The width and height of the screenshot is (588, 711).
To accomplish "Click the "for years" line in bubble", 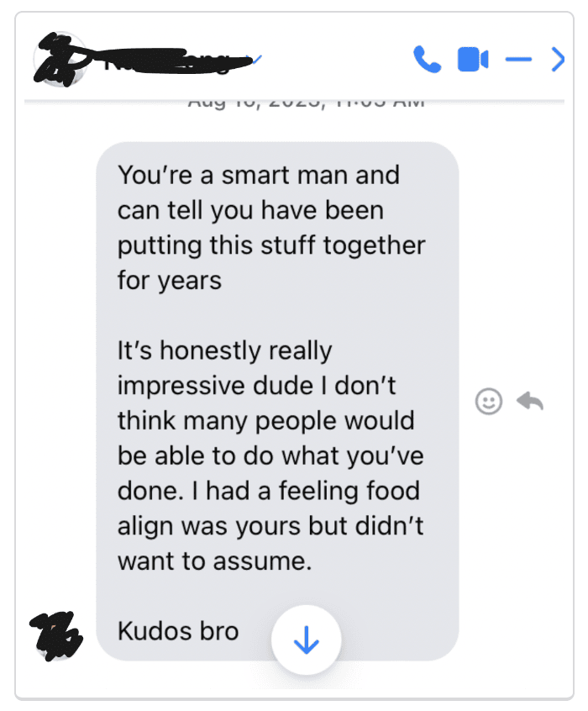I will (x=170, y=280).
